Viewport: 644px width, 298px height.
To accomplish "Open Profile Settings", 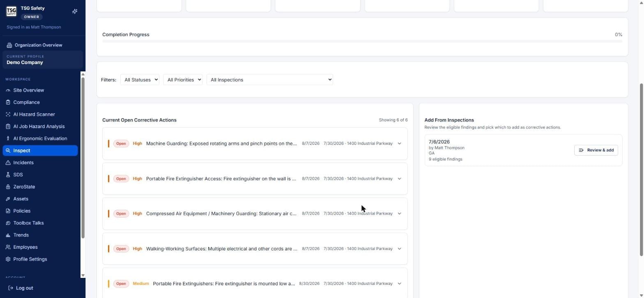I will 40,259.
